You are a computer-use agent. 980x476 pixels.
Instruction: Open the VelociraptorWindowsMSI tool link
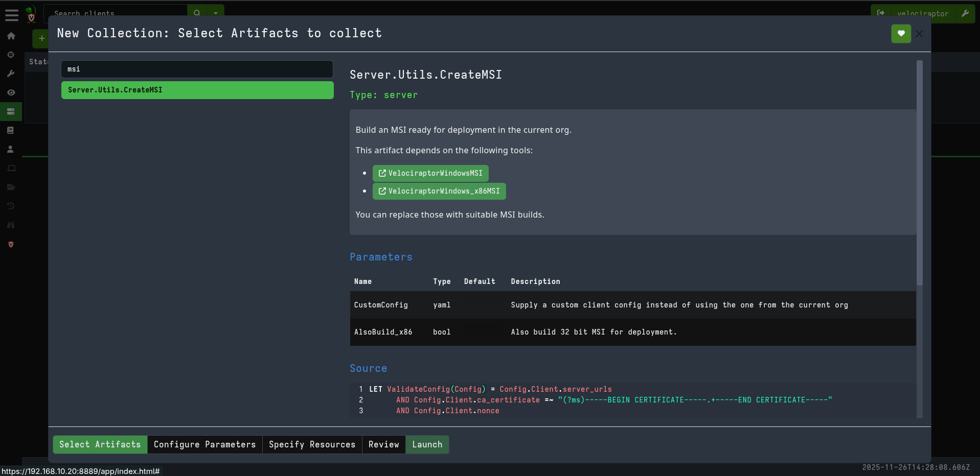coord(430,173)
